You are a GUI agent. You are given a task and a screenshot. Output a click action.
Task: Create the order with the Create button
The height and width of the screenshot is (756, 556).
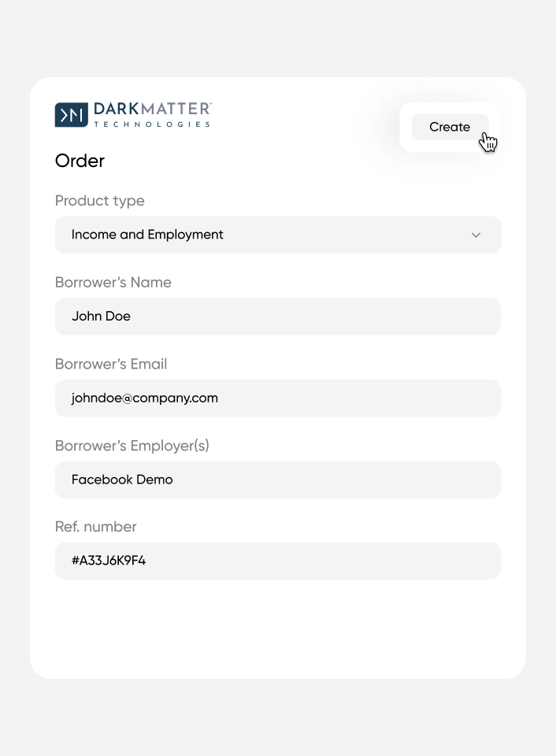coord(450,127)
